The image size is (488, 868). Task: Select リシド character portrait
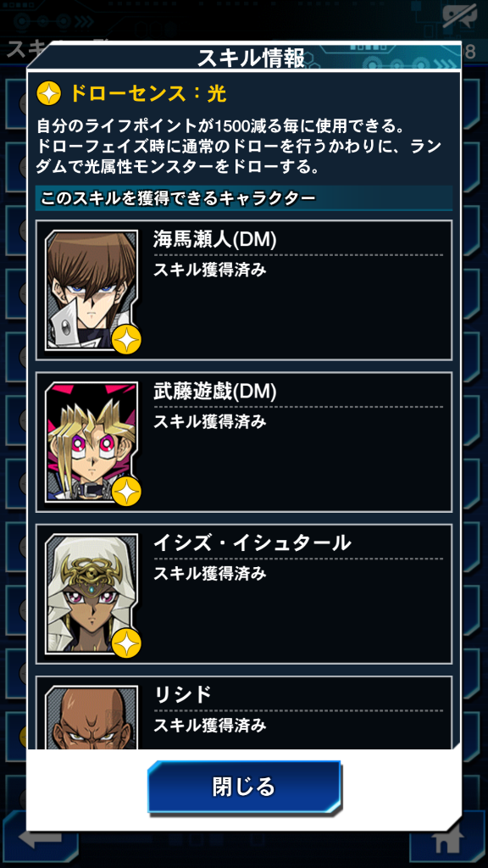click(x=91, y=717)
